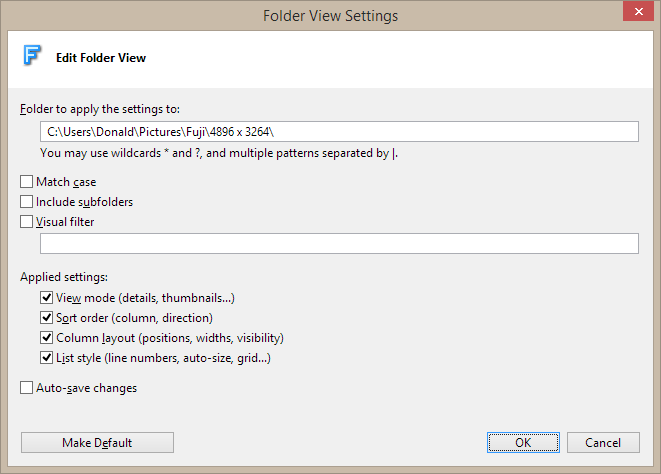Click the folder path input field
661x474 pixels.
[x=339, y=132]
